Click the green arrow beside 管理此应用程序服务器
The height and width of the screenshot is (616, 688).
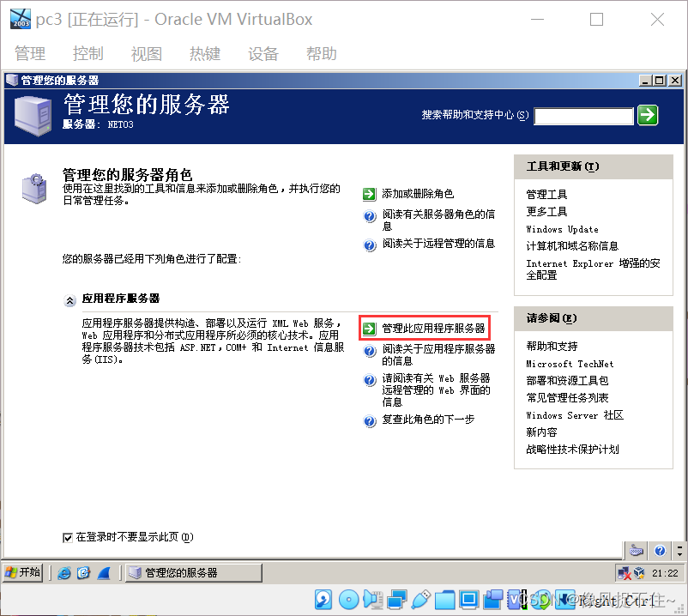[x=370, y=329]
